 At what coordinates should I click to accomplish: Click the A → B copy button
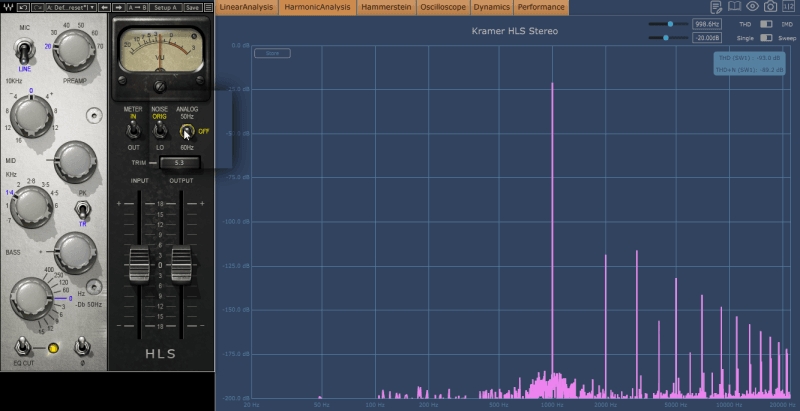(x=137, y=7)
